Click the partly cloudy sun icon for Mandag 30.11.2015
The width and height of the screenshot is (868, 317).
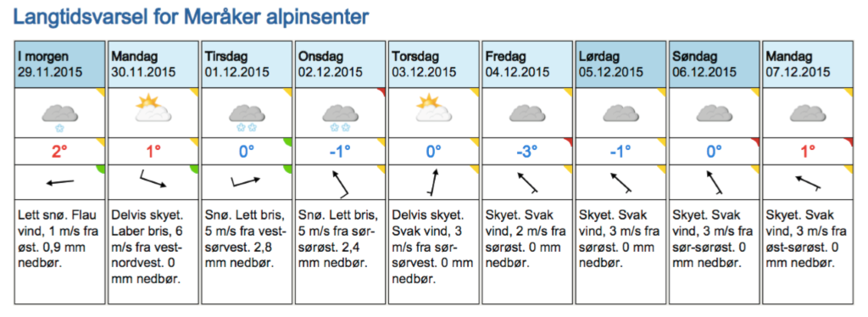153,108
